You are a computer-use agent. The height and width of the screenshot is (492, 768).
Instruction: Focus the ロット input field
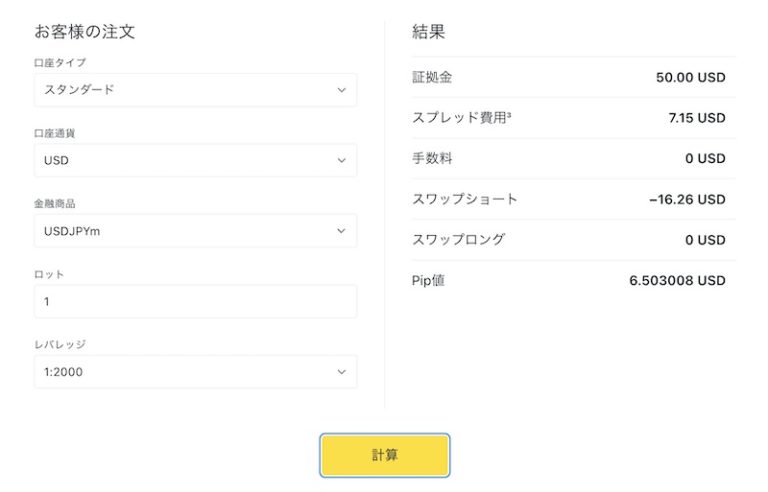[x=195, y=301]
